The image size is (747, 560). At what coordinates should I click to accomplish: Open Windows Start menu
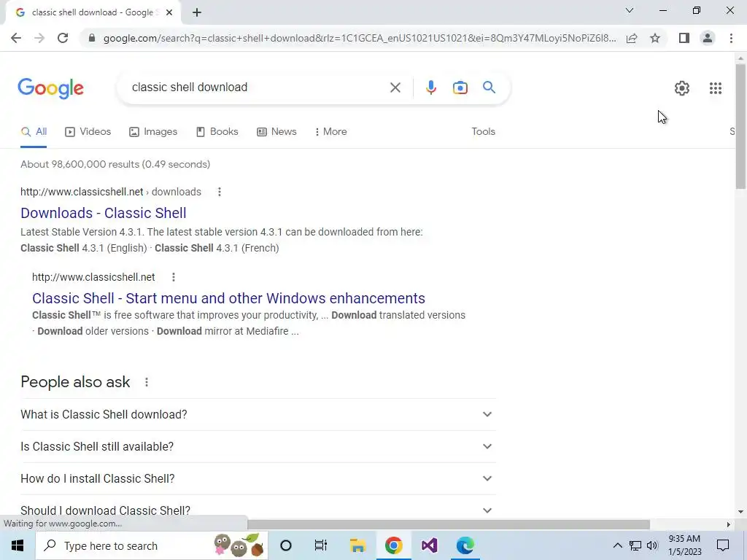18,545
